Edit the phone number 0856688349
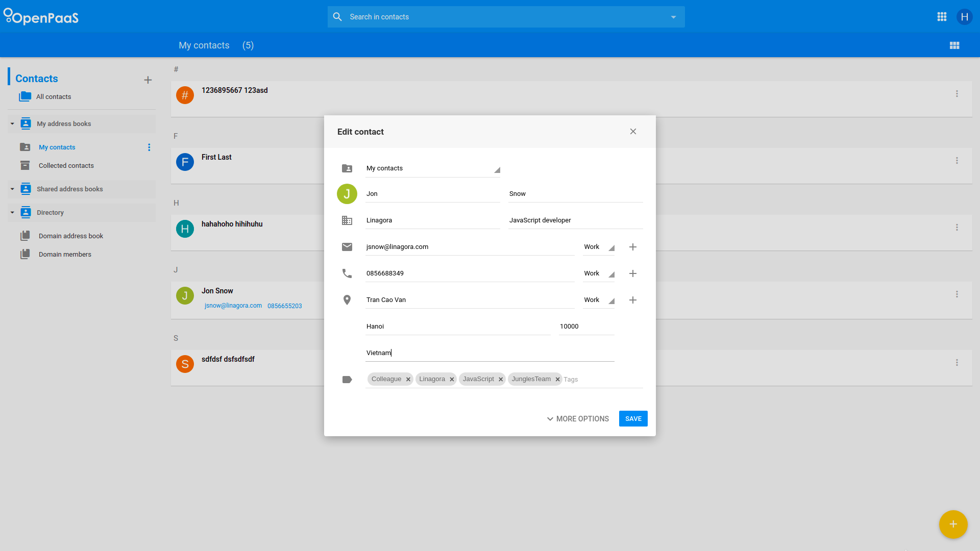 [470, 273]
